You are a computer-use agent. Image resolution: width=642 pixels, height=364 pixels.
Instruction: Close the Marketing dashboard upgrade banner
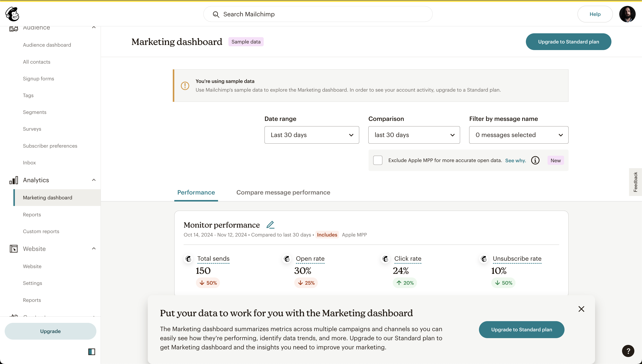tap(581, 309)
